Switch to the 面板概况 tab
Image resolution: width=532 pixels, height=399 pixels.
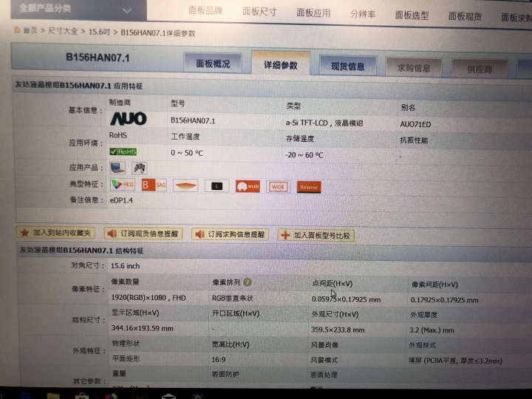click(213, 63)
